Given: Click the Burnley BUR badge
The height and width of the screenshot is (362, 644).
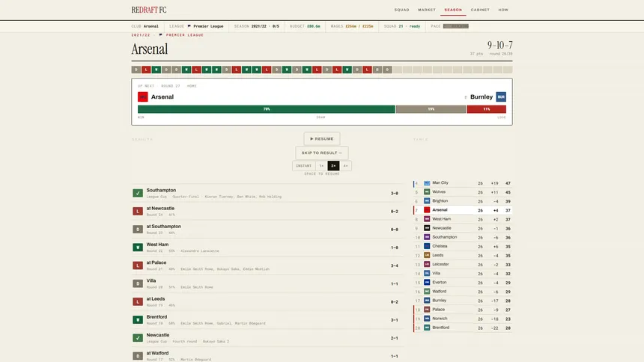Looking at the screenshot, I should tap(501, 97).
